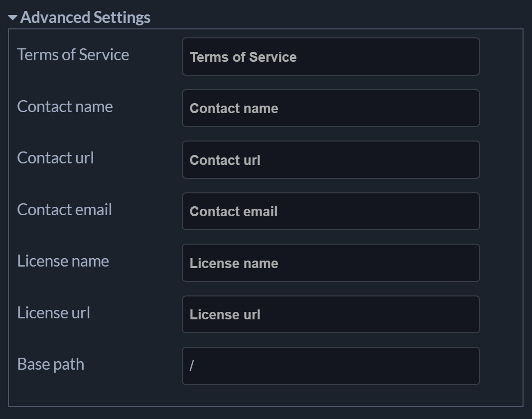Viewport: 532px width, 419px height.
Task: Click the Terms of Service field label
Action: click(73, 54)
